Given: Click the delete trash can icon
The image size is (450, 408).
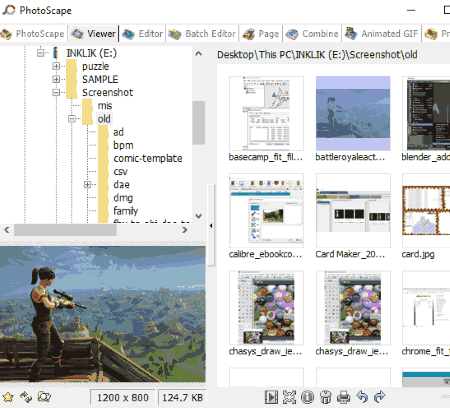Looking at the screenshot, I should (x=325, y=397).
